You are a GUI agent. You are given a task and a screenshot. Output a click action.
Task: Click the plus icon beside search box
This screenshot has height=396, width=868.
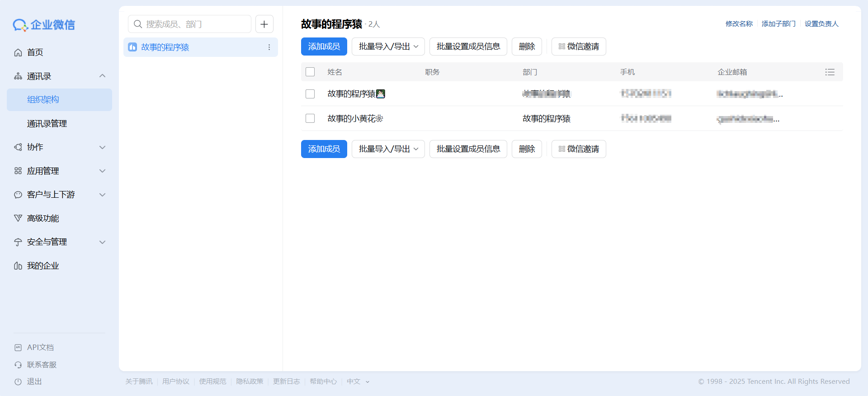pos(264,24)
